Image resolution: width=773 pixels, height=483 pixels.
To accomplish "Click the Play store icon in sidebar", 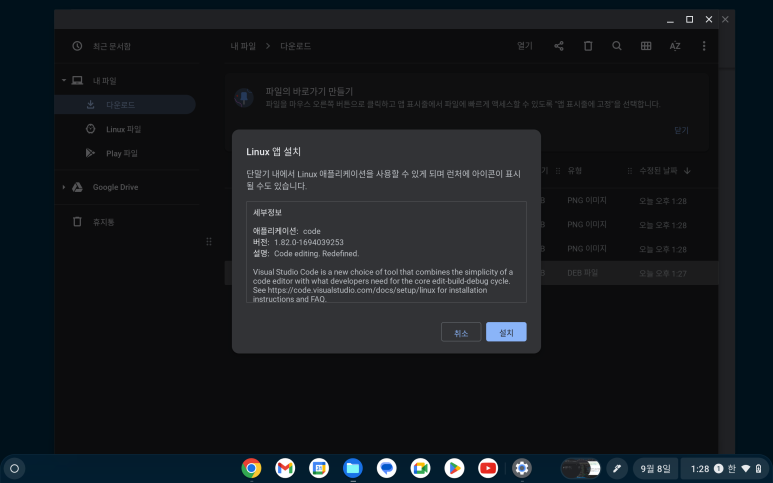I will (90, 153).
